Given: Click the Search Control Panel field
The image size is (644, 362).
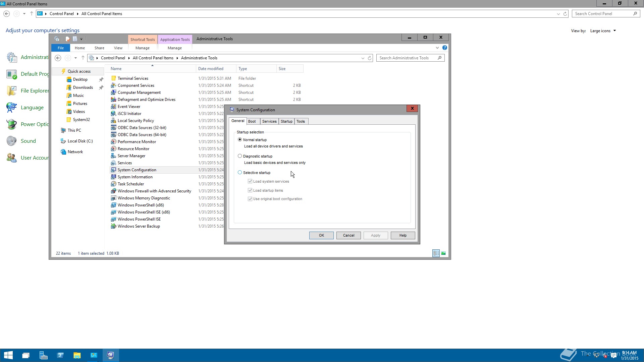Looking at the screenshot, I should tap(606, 14).
